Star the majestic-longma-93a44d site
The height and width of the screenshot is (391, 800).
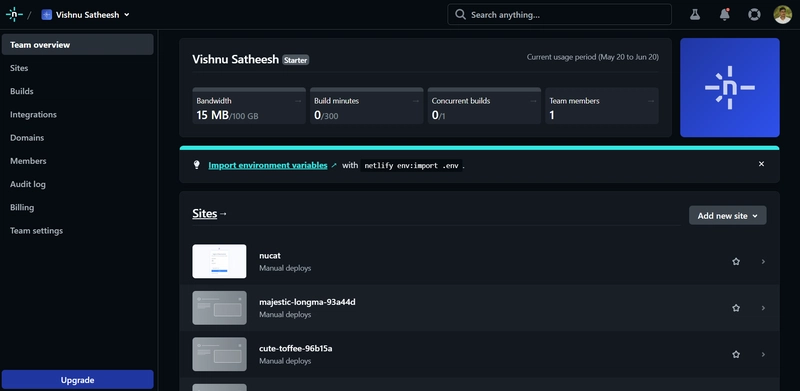(736, 308)
